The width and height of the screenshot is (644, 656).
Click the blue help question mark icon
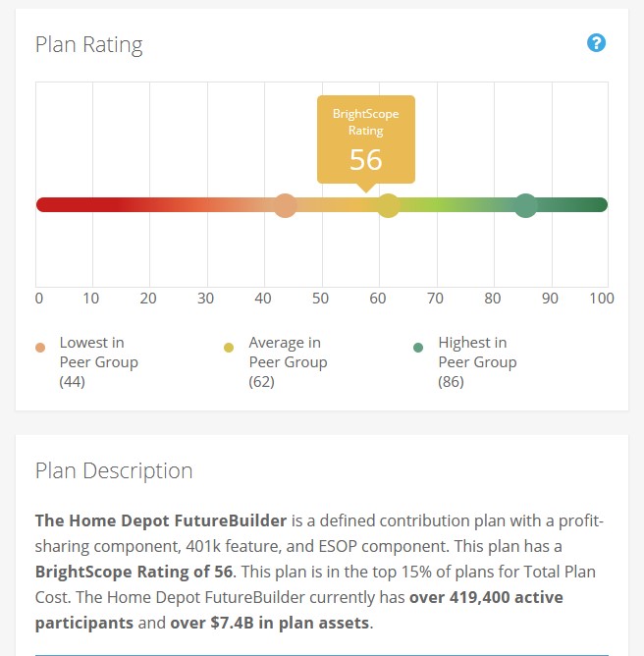(x=596, y=43)
